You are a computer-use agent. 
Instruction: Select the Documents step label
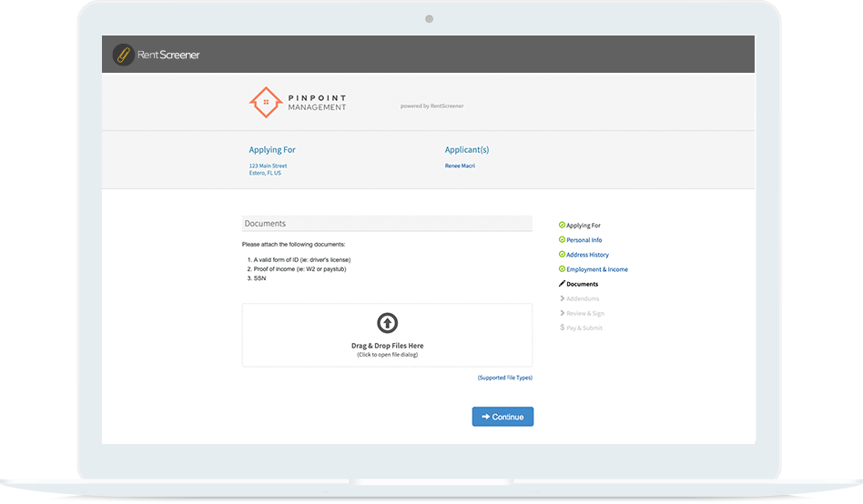(x=583, y=284)
